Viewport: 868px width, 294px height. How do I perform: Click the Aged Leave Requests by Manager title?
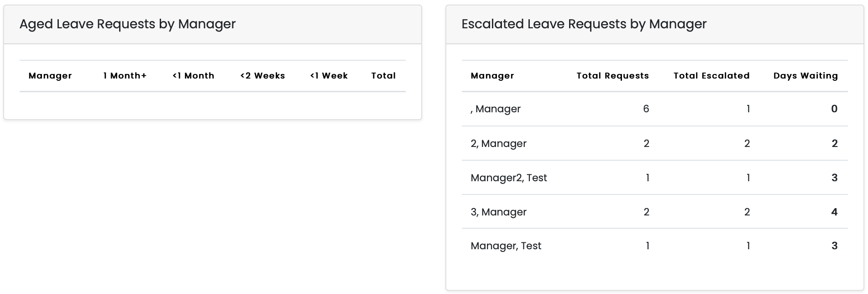(127, 24)
